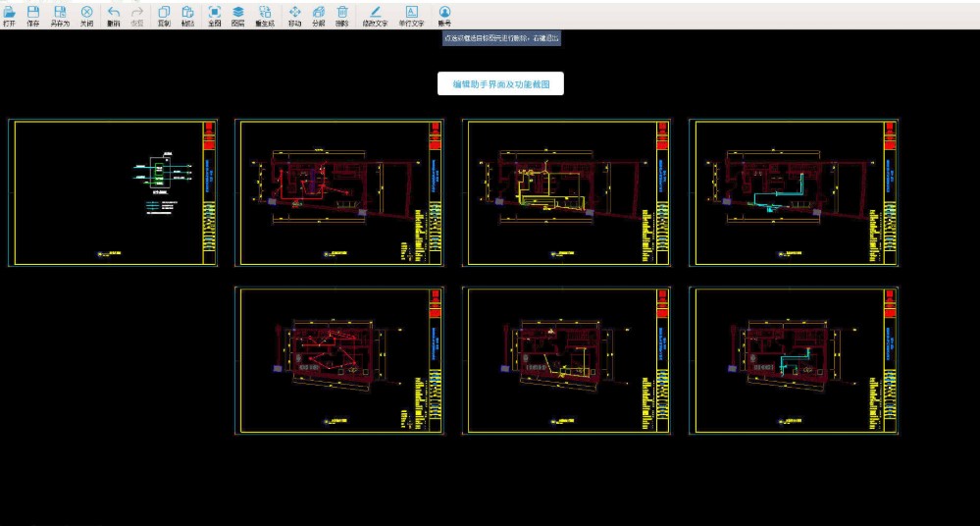Undo last action with 撤销 arrow
Viewport: 980px width, 526px height.
coord(114,14)
